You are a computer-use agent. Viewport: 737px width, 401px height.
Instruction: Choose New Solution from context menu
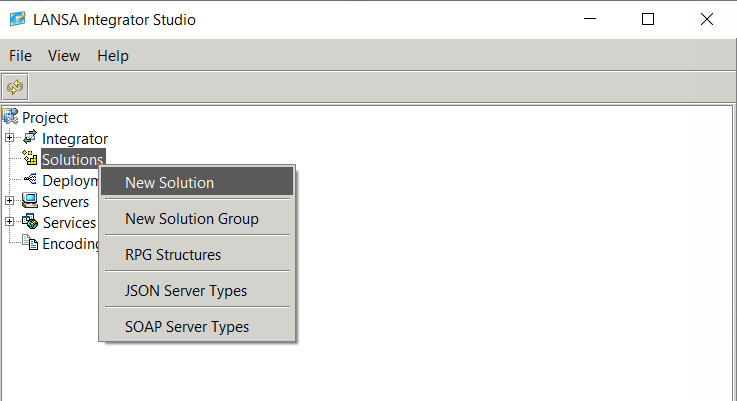(x=197, y=182)
